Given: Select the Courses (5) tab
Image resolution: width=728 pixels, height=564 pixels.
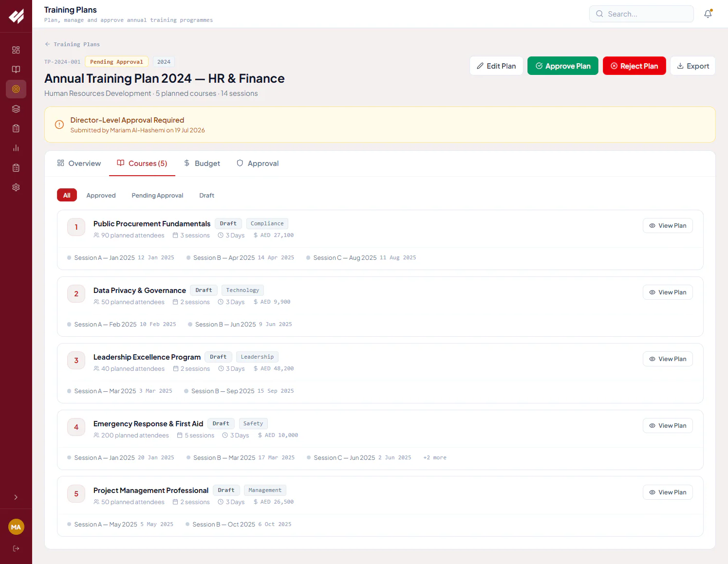Looking at the screenshot, I should click(x=142, y=164).
